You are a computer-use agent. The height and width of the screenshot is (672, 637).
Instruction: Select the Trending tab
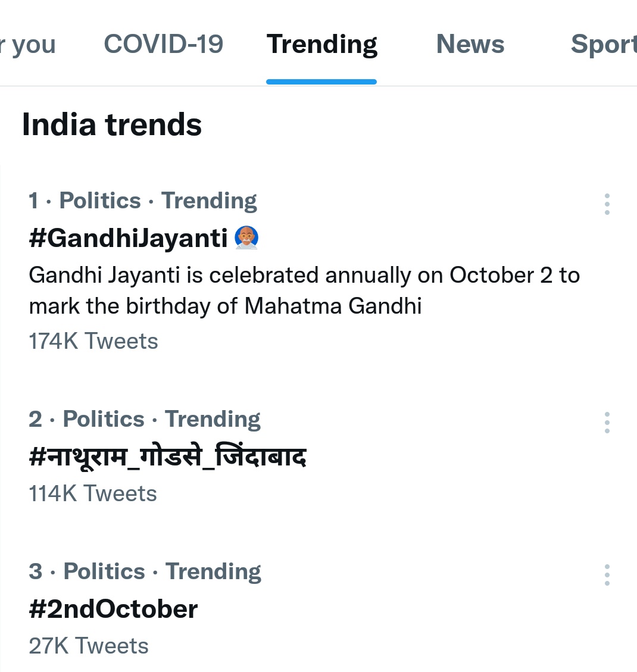[x=321, y=45]
